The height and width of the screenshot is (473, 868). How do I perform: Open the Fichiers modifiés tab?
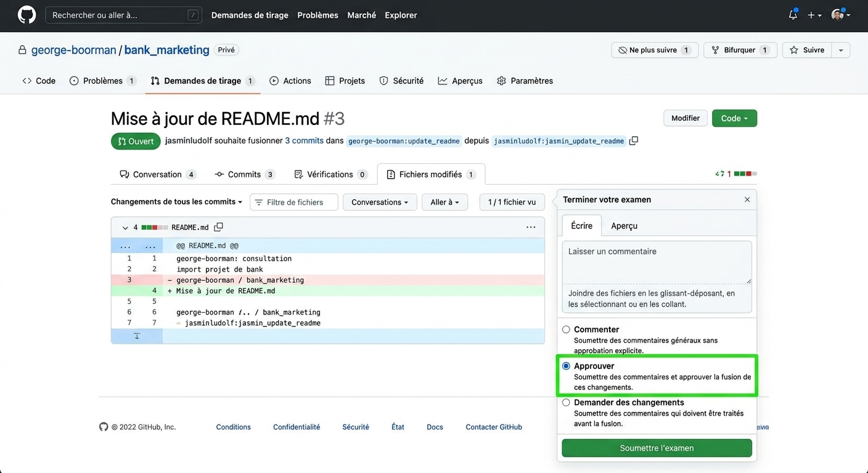coord(431,174)
